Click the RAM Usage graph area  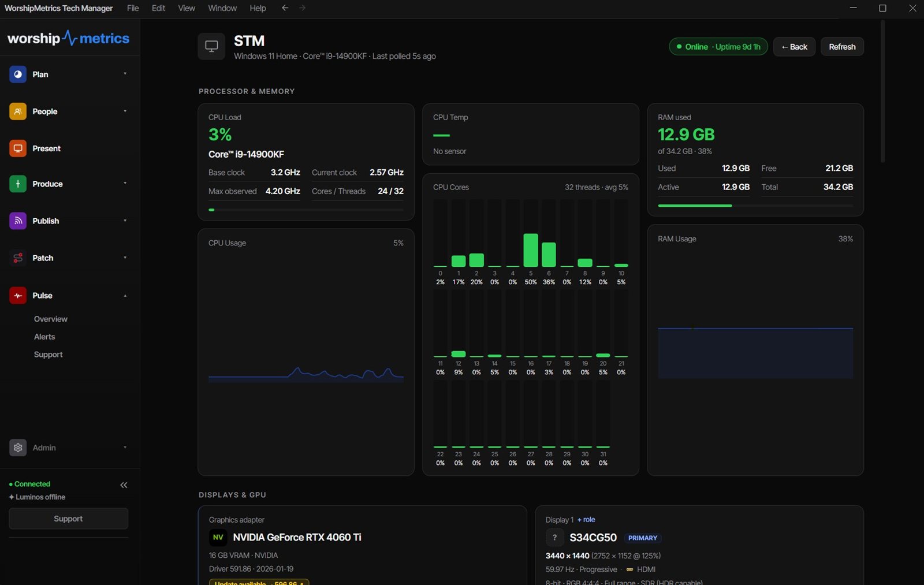(x=755, y=353)
